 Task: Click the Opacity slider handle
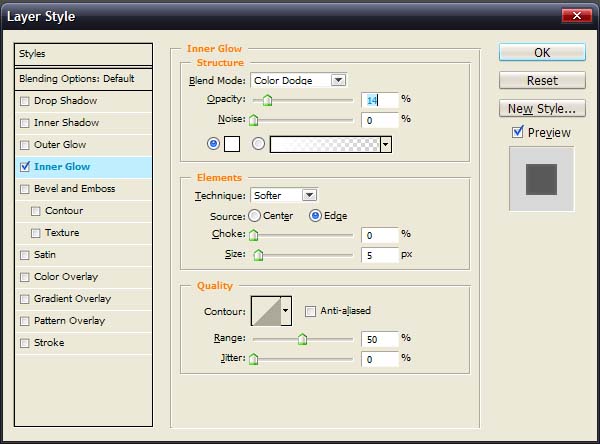click(x=267, y=100)
